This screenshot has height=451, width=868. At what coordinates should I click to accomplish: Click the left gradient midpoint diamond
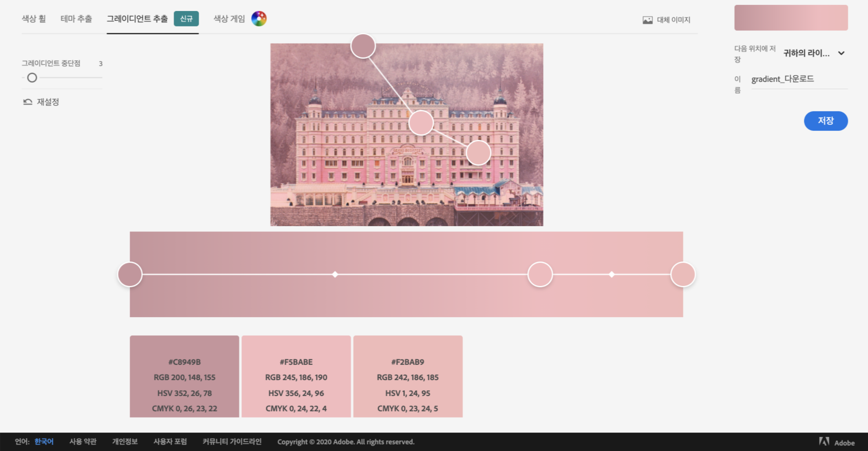pyautogui.click(x=335, y=275)
